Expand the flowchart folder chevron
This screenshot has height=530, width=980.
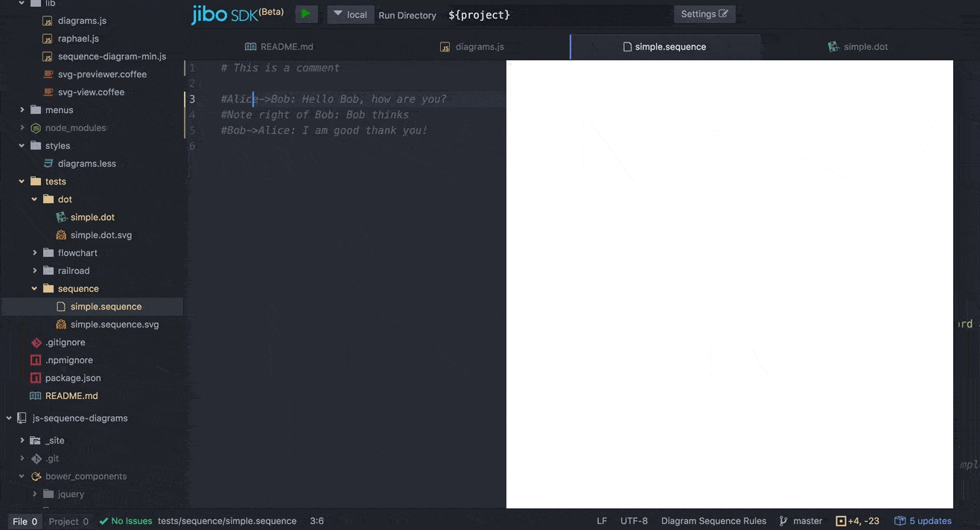tap(35, 253)
